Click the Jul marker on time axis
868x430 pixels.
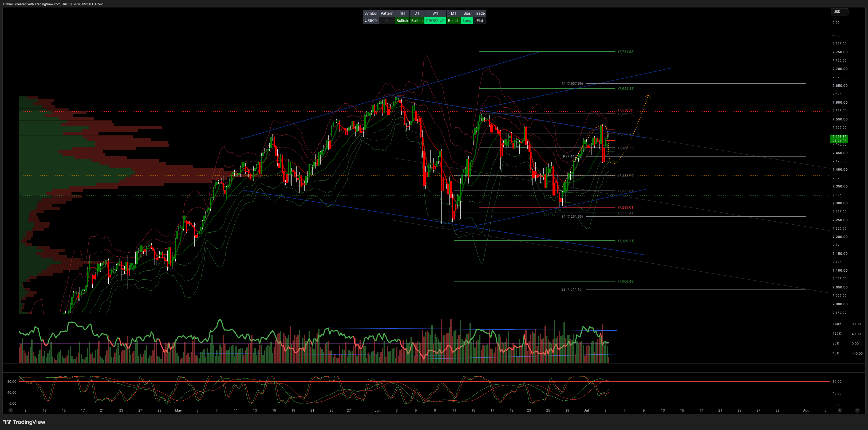tap(586, 411)
